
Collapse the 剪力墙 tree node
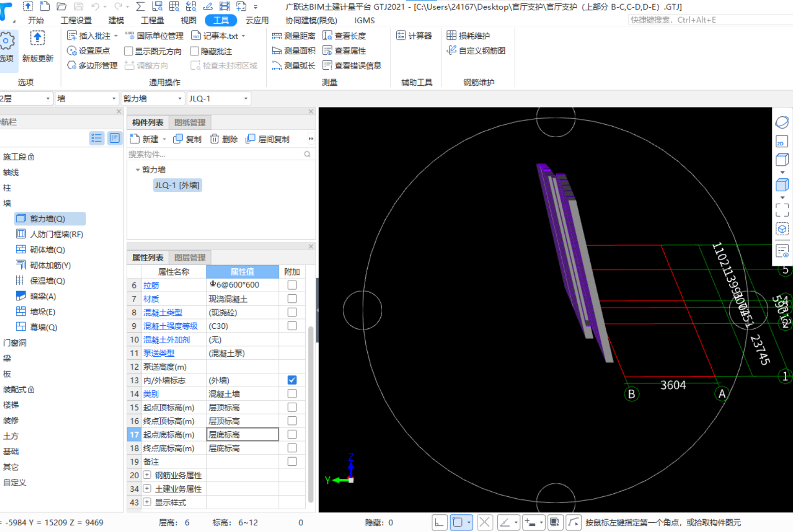[138, 170]
